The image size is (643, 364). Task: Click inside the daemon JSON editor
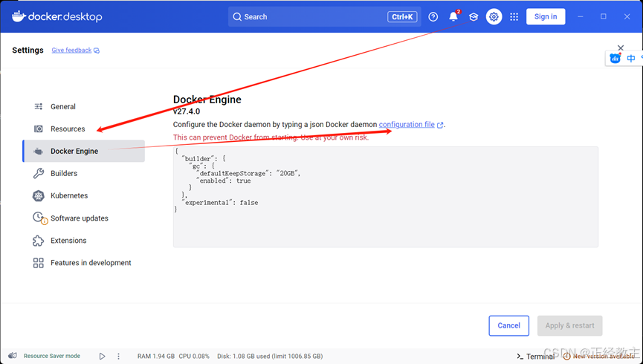[386, 197]
